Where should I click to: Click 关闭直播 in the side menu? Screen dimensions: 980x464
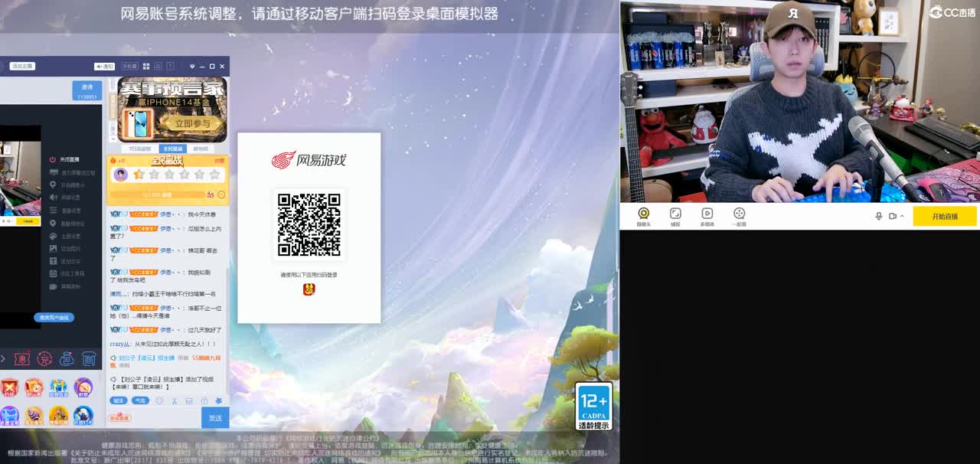[x=64, y=159]
